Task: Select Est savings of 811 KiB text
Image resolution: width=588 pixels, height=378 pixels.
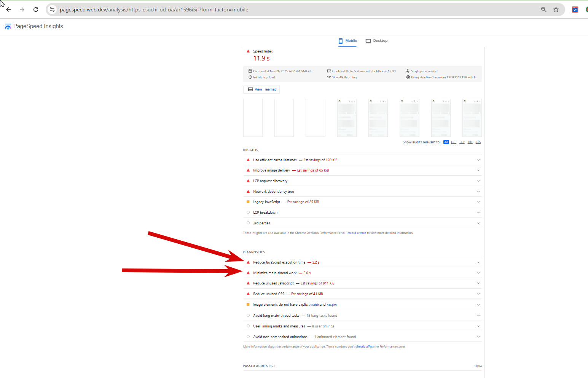Action: (x=317, y=283)
